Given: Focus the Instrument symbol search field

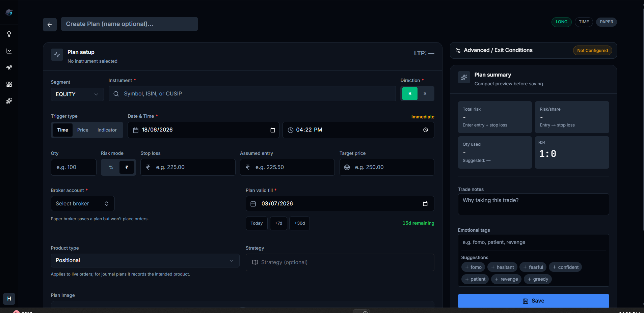Looking at the screenshot, I should pyautogui.click(x=252, y=94).
